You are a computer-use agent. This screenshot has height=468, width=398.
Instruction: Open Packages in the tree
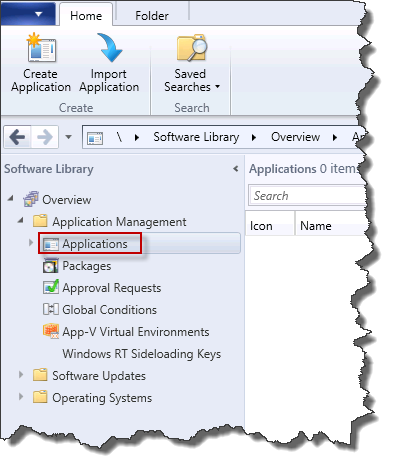tap(87, 266)
